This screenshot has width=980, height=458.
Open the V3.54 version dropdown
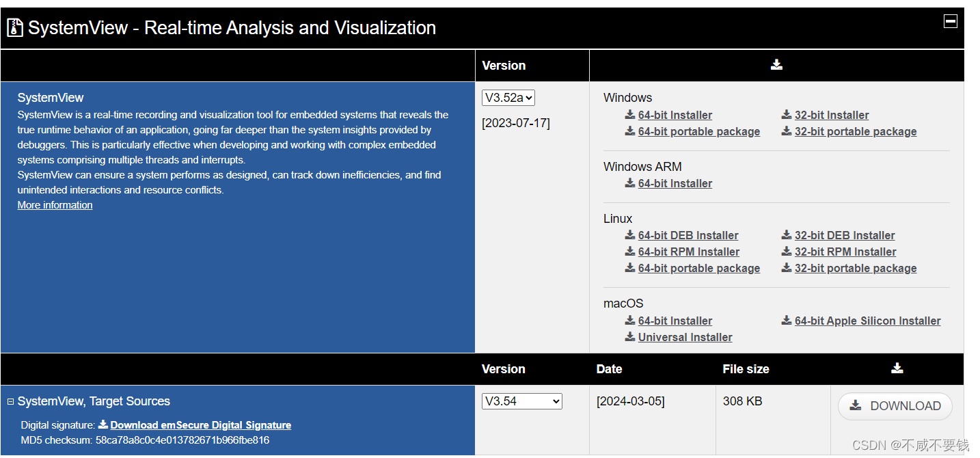[x=522, y=401]
